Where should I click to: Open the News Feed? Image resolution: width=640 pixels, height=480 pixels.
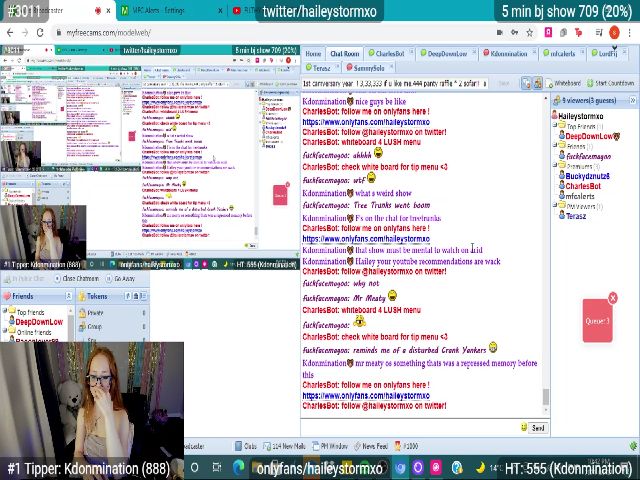[x=371, y=446]
